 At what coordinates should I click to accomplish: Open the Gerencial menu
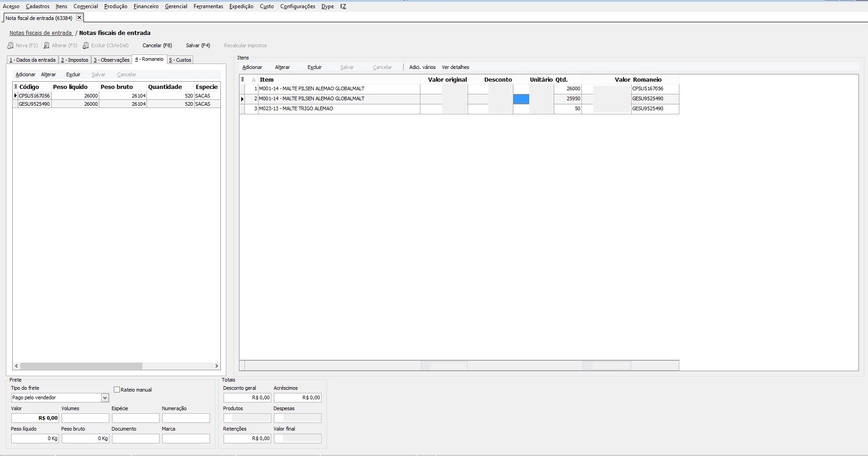(176, 6)
